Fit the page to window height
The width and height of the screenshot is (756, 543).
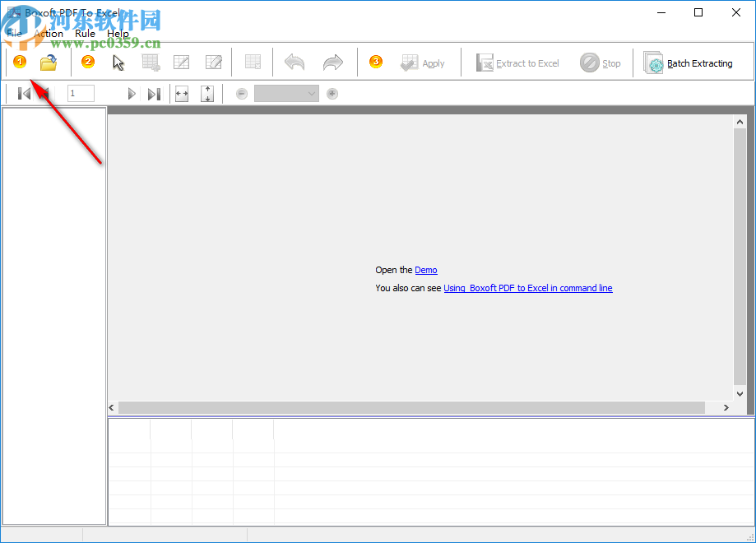[207, 93]
